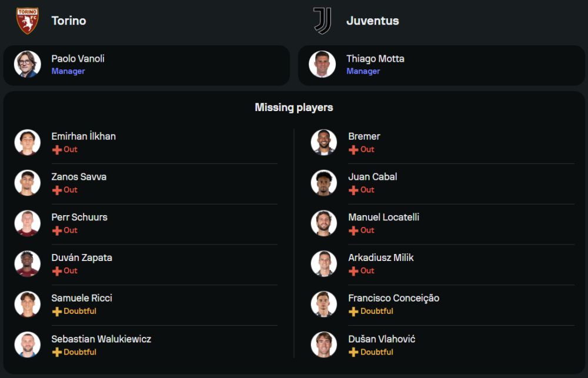This screenshot has width=588, height=378.
Task: Open Thiago Motta's manager photo
Action: [322, 64]
